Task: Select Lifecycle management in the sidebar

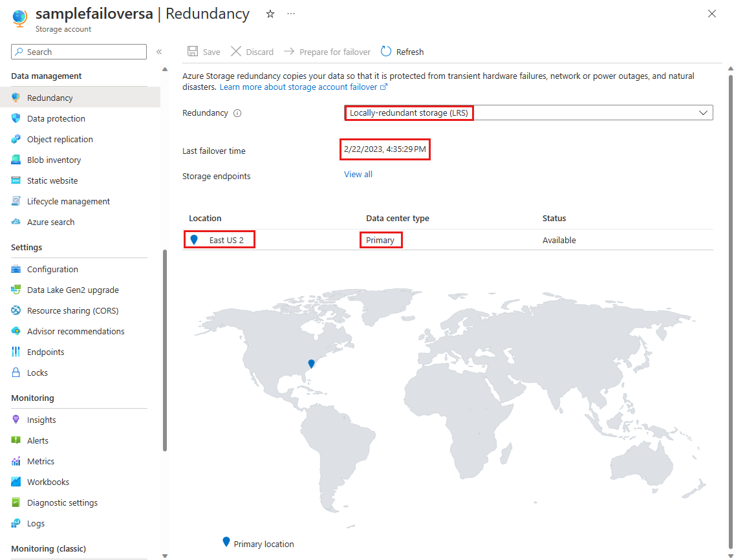Action: [68, 202]
